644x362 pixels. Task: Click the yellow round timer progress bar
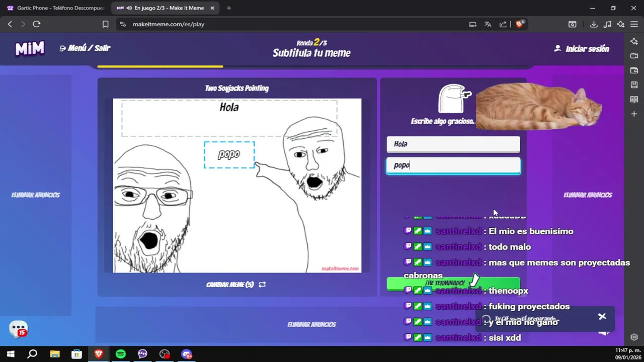click(160, 66)
